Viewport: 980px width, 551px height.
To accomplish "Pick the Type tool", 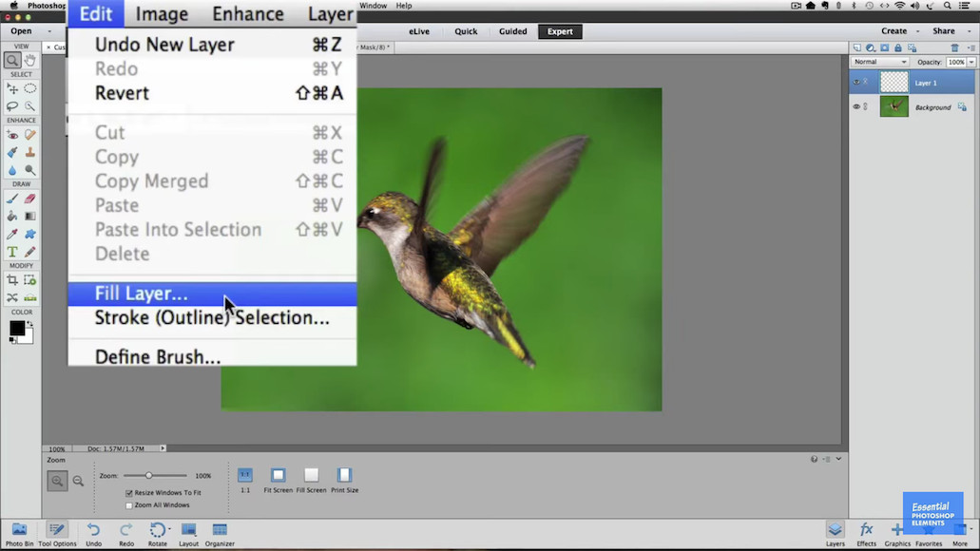I will 12,252.
